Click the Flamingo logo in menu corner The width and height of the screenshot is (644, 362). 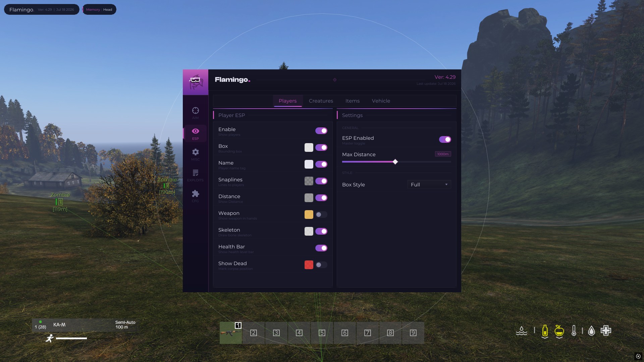(195, 82)
